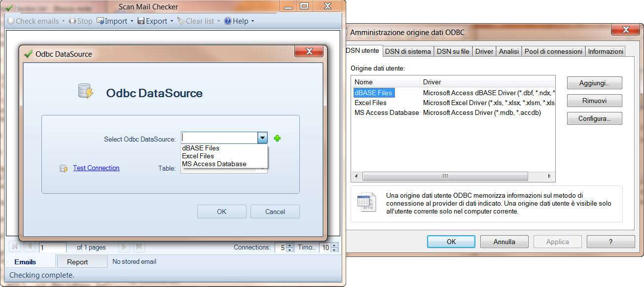This screenshot has height=287, width=644.
Task: Go to next page navigation icon
Action: coord(124,247)
